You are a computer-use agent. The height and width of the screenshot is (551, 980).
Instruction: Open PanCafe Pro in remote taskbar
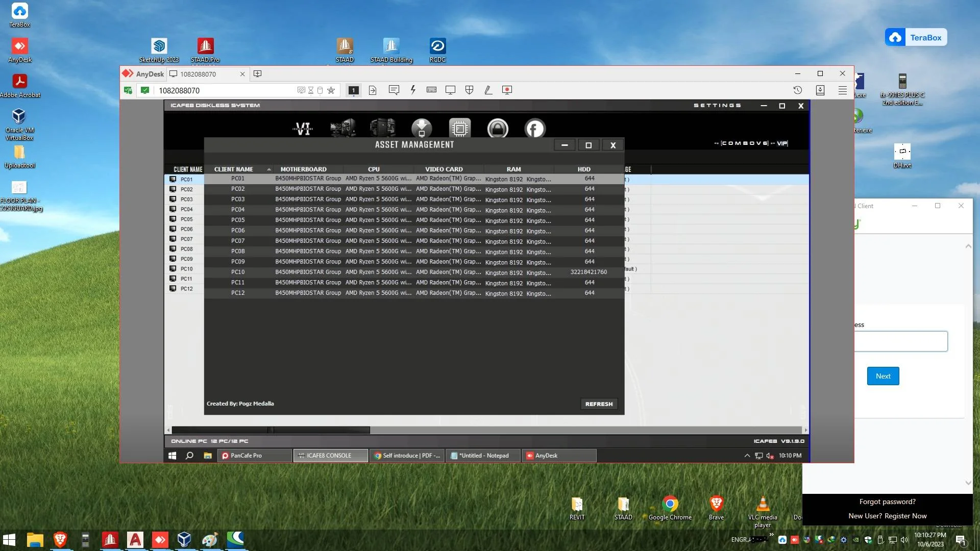254,456
